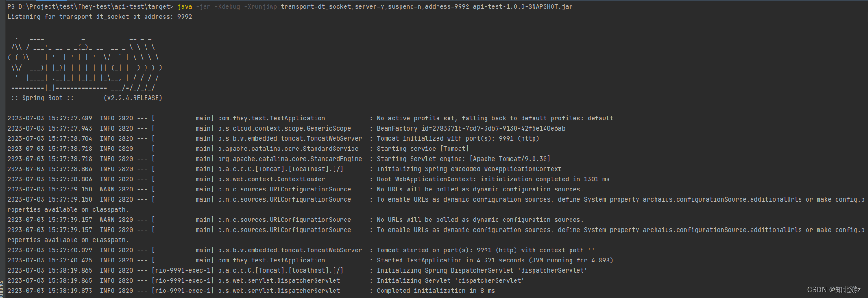Click the PowerShell prompt path
The height and width of the screenshot is (298, 868).
point(91,6)
